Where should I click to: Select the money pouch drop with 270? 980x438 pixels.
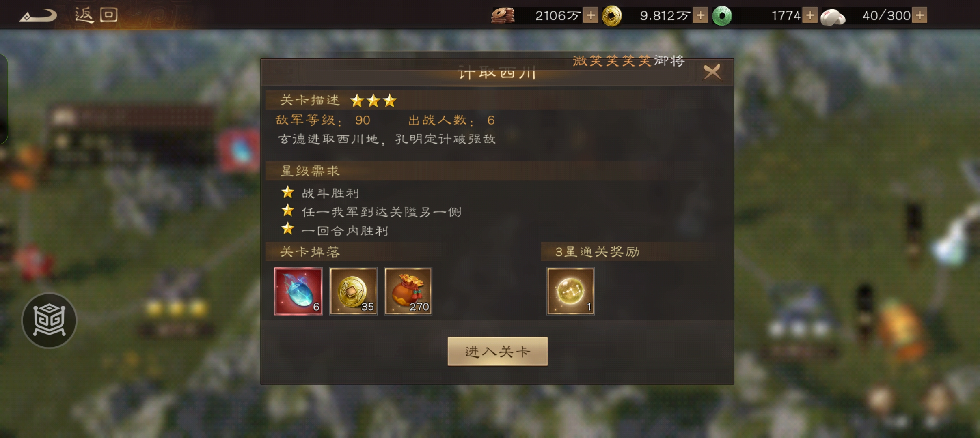click(x=408, y=291)
